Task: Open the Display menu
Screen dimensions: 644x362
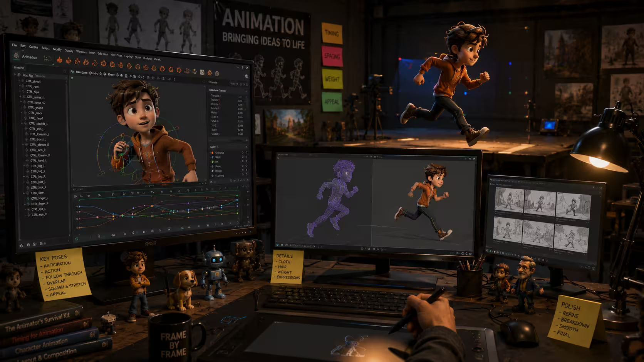Action: click(x=69, y=51)
